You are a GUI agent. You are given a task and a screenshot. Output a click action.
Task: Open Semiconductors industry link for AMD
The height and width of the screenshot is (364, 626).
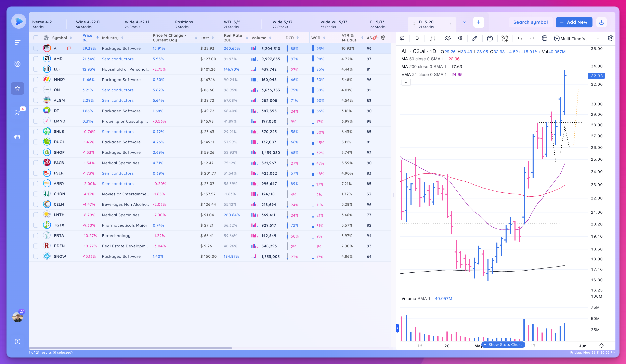[117, 59]
